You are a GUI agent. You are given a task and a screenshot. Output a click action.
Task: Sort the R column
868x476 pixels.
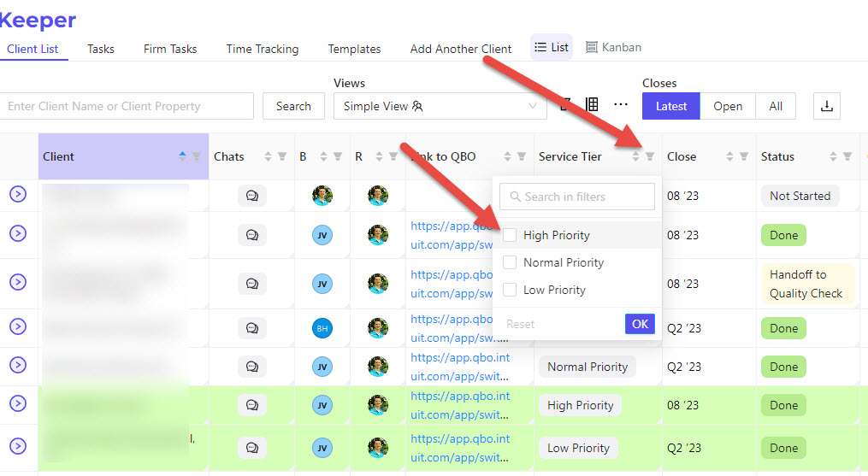click(x=379, y=156)
